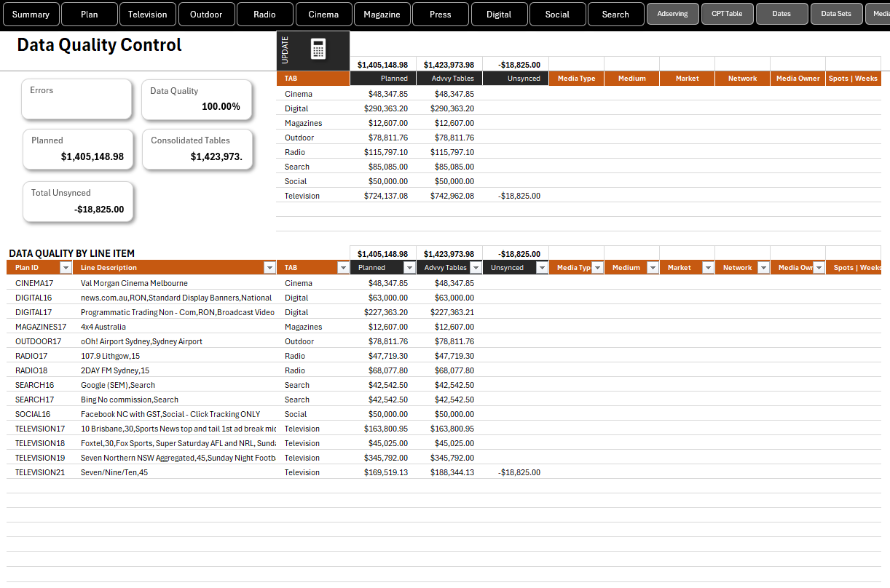This screenshot has height=588, width=890.
Task: Select the Magazine navigation tab
Action: click(382, 14)
